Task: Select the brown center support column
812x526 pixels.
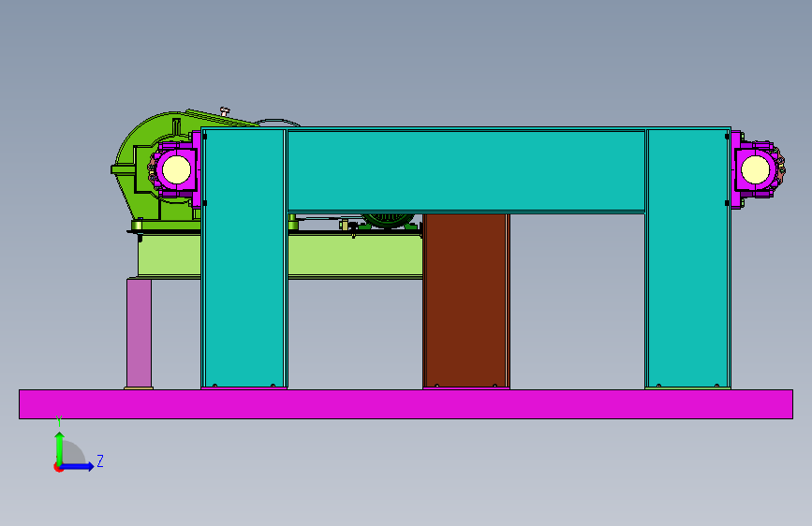Action: [x=466, y=300]
